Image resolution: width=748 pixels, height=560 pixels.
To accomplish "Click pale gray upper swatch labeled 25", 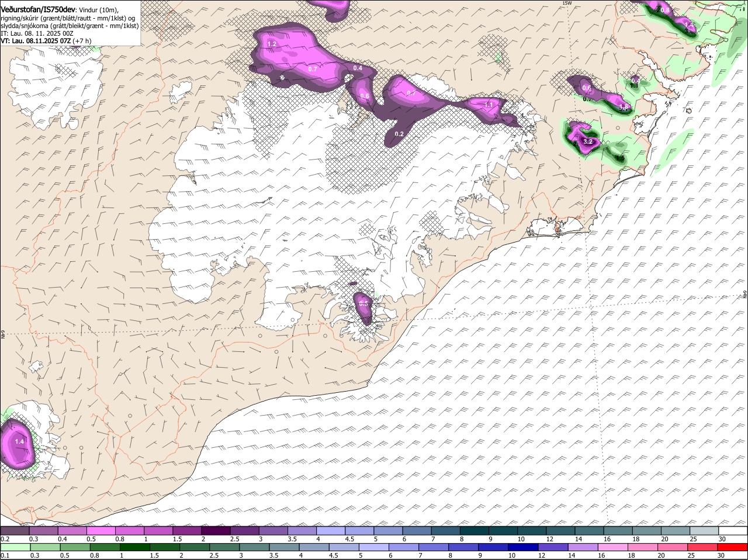I will (x=704, y=531).
